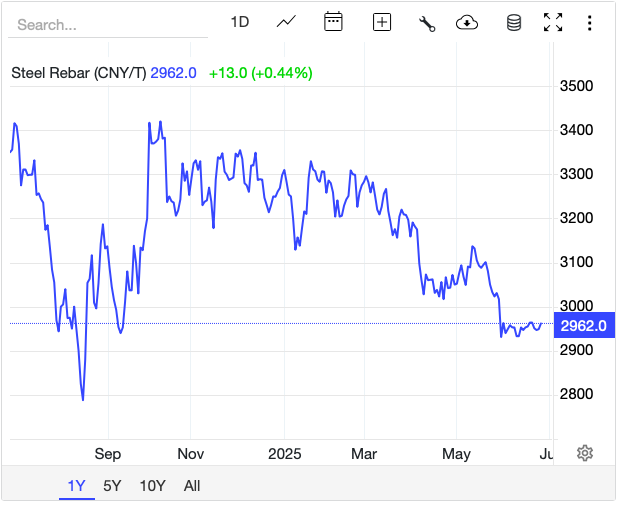The width and height of the screenshot is (617, 506).
Task: Click the add comparison plus icon
Action: [x=381, y=22]
